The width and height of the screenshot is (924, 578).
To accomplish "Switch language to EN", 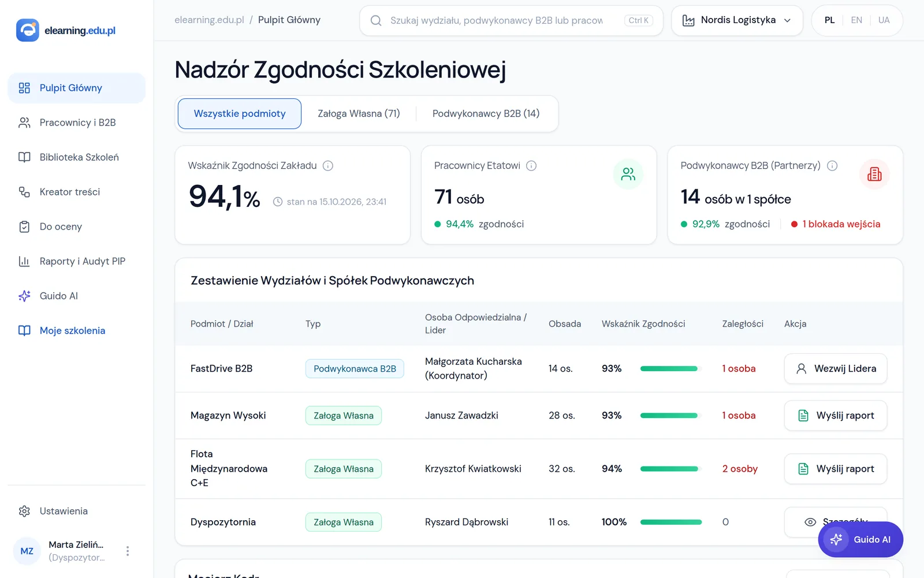I will coord(856,20).
